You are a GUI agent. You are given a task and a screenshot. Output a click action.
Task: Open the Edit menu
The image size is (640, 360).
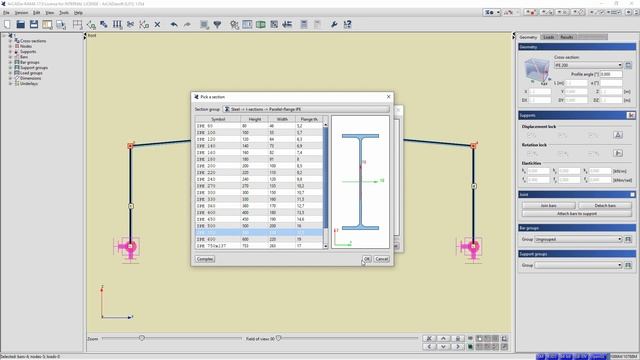(x=36, y=13)
